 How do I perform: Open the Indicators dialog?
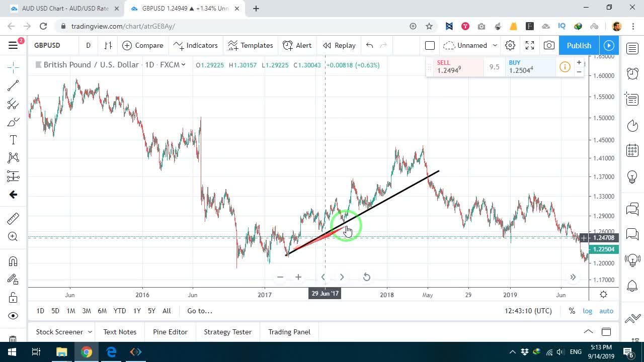pos(195,45)
